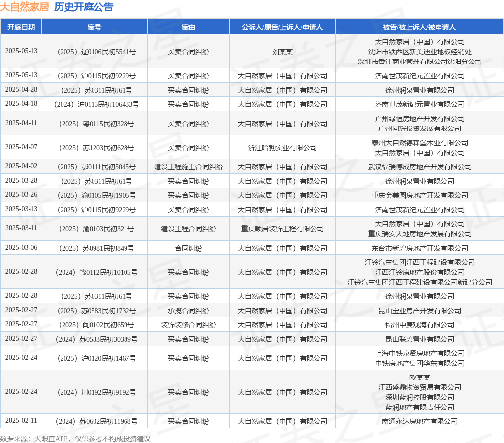Select case number (2025)苏0583民初1732号
Image resolution: width=504 pixels, height=443 pixels.
96,311
